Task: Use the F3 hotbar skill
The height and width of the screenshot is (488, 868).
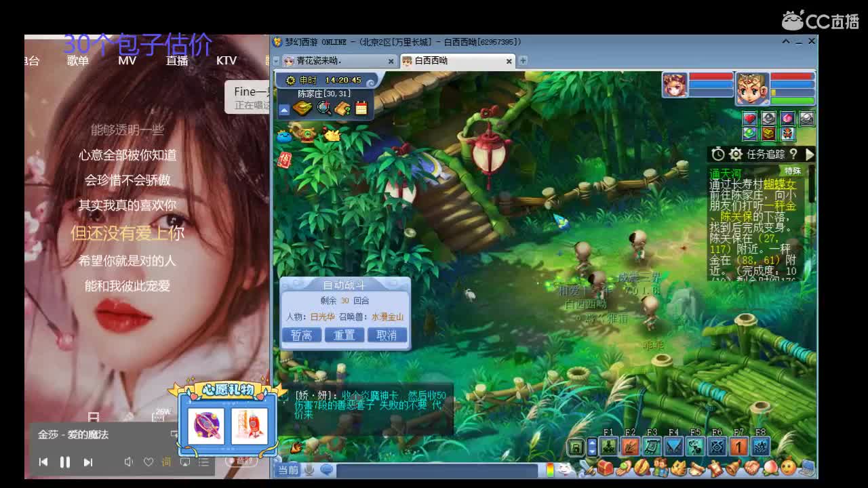Action: (652, 447)
